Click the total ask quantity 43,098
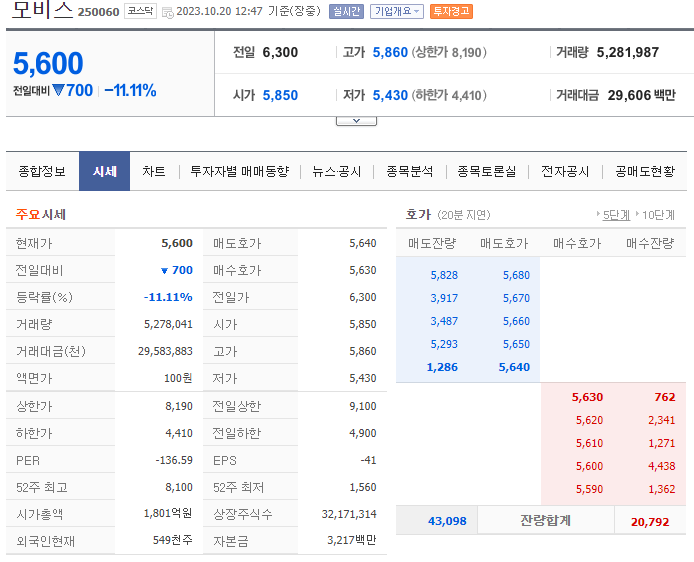694x562 pixels. (447, 521)
